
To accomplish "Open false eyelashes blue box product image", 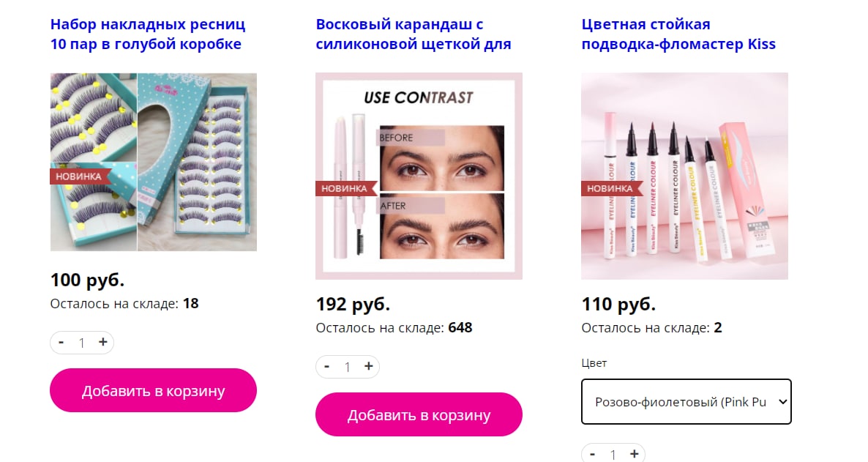I will (154, 162).
